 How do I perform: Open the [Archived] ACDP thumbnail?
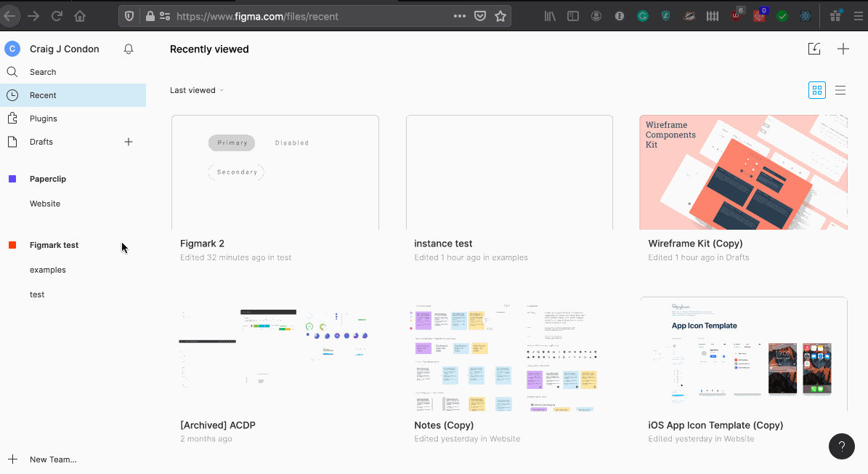(275, 354)
